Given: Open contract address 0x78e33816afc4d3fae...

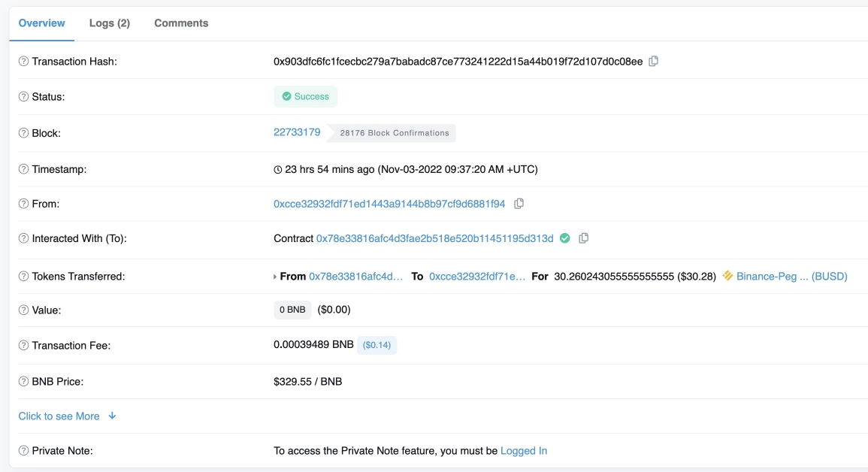Looking at the screenshot, I should [434, 238].
